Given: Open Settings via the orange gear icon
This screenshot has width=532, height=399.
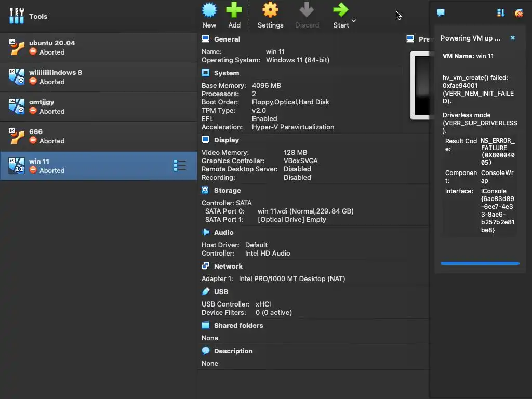Looking at the screenshot, I should click(x=270, y=10).
